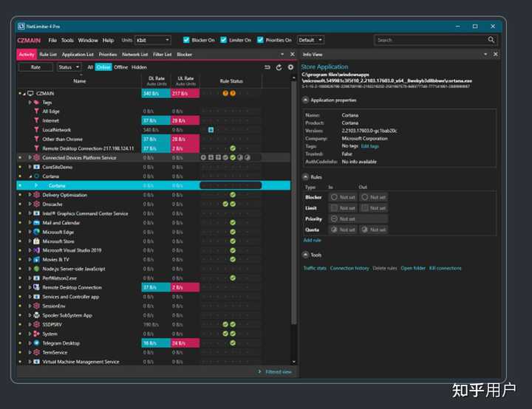Open settings gear in Activity toolbar
532x409 pixels.
coord(291,67)
